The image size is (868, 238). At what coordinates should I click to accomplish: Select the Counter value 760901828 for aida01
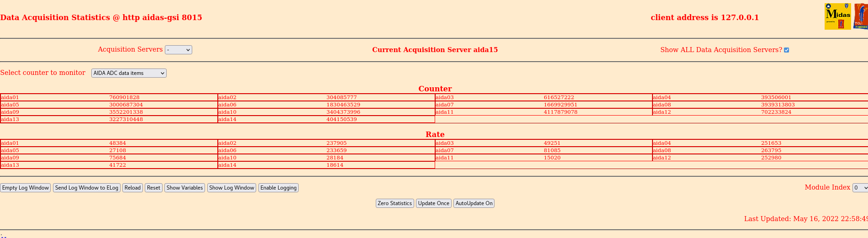124,97
